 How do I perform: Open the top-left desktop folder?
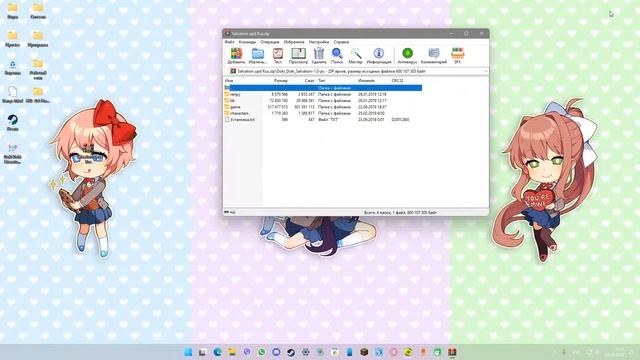13,11
